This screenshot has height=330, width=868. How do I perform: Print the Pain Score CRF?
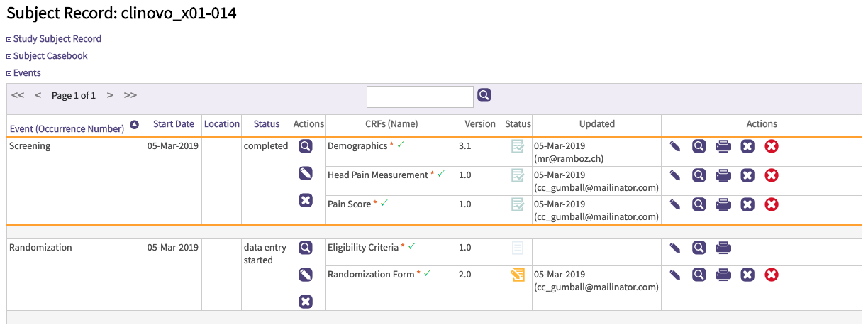coord(723,204)
